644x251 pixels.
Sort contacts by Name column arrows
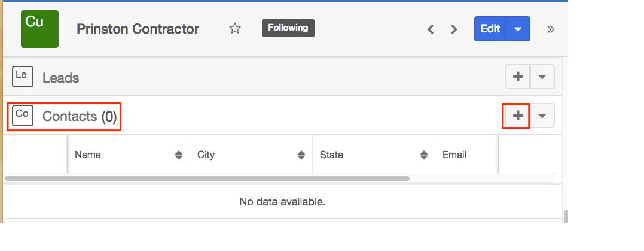(179, 155)
